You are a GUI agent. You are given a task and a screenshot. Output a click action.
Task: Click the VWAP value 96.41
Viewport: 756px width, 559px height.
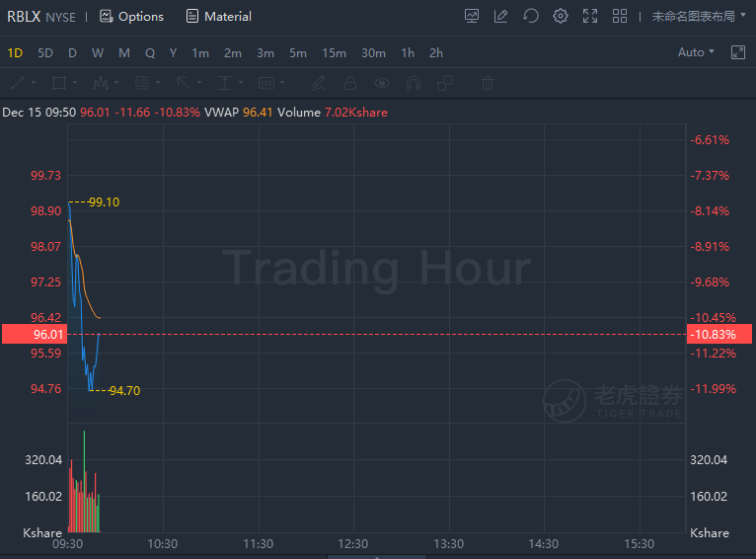(258, 113)
